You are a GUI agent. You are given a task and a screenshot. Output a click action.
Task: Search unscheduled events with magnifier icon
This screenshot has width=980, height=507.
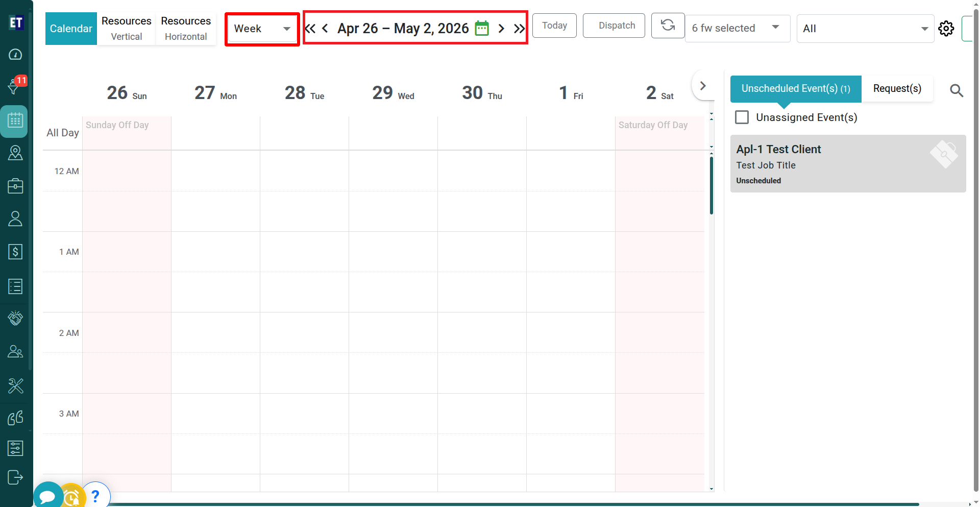coord(956,91)
